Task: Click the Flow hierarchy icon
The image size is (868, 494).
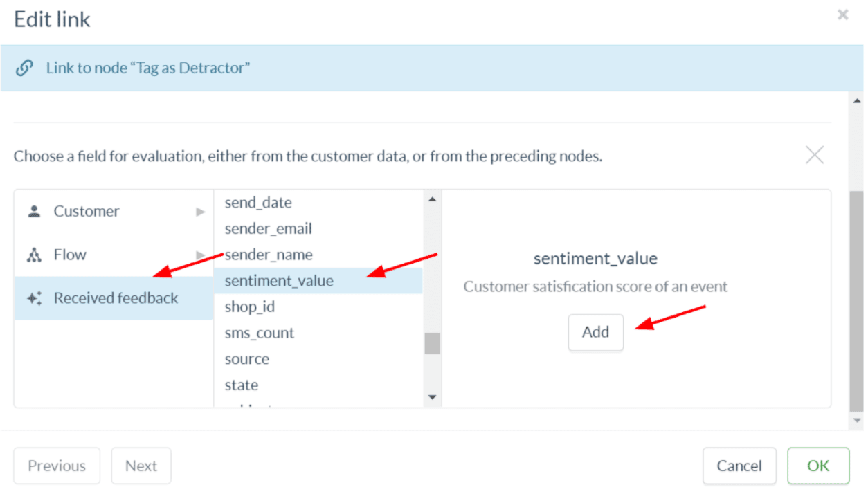Action: (33, 255)
